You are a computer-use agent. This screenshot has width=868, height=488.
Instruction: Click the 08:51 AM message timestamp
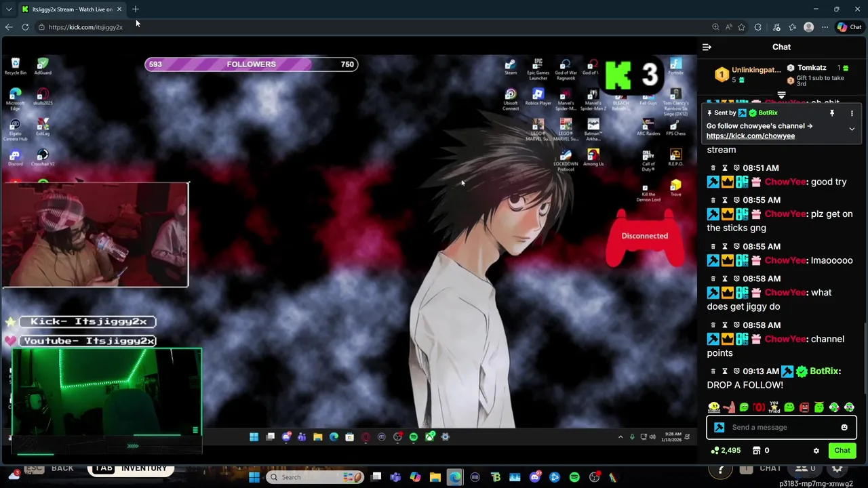click(761, 168)
